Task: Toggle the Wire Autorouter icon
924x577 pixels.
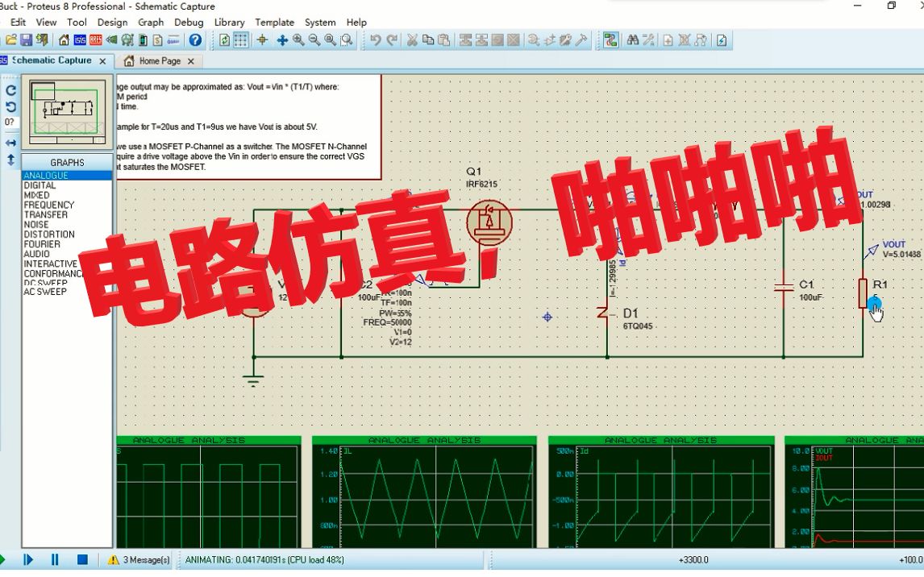Action: [x=611, y=40]
